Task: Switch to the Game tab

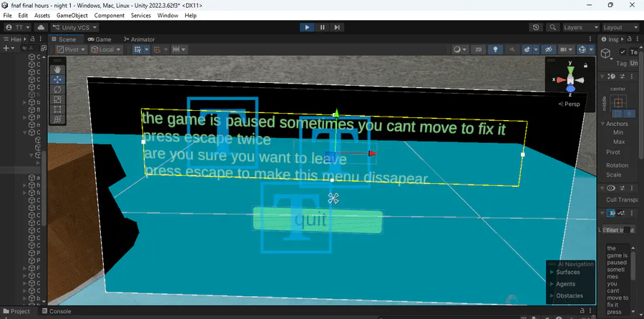Action: 99,39
